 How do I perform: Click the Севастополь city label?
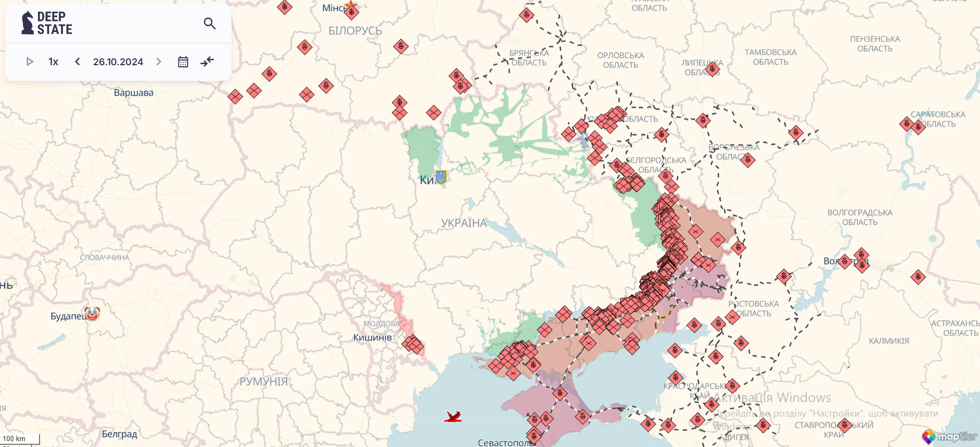506,443
